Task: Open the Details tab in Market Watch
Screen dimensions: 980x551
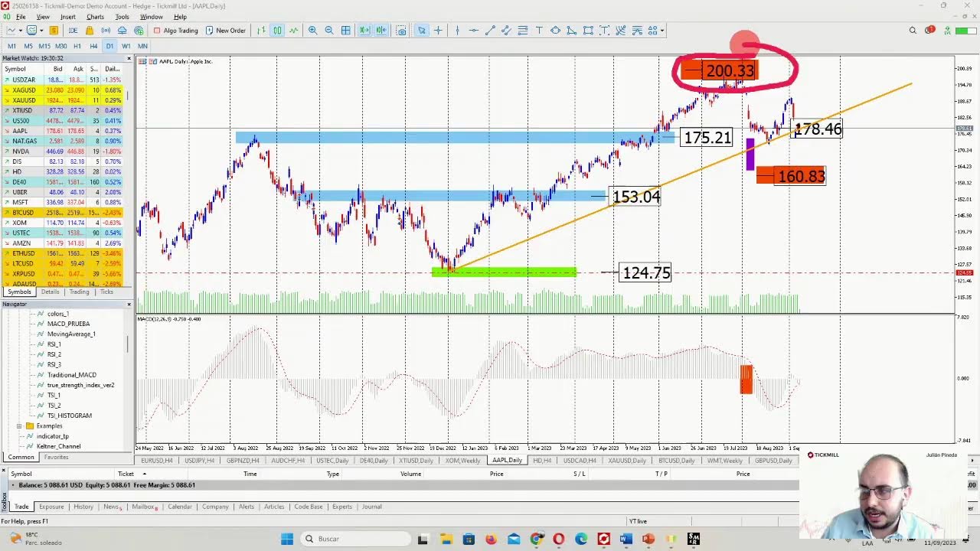Action: click(50, 292)
